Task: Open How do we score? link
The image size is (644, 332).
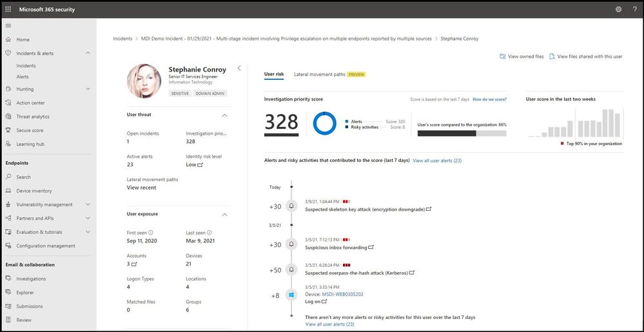Action: (x=489, y=99)
